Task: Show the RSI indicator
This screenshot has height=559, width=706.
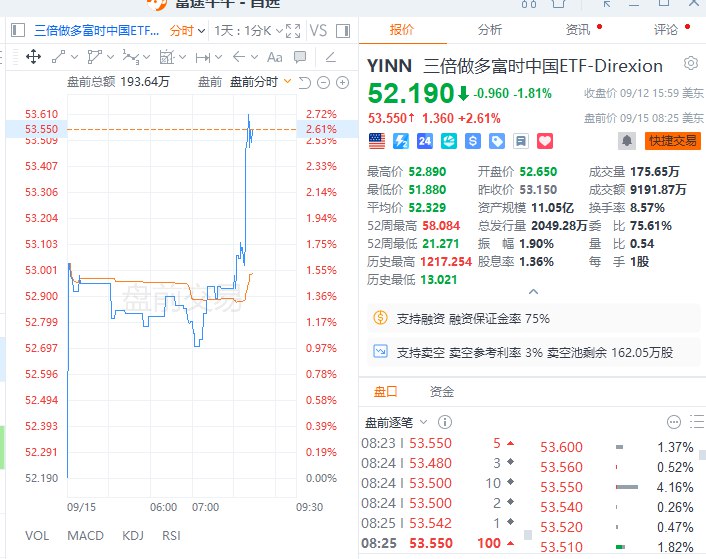Action: tap(172, 536)
